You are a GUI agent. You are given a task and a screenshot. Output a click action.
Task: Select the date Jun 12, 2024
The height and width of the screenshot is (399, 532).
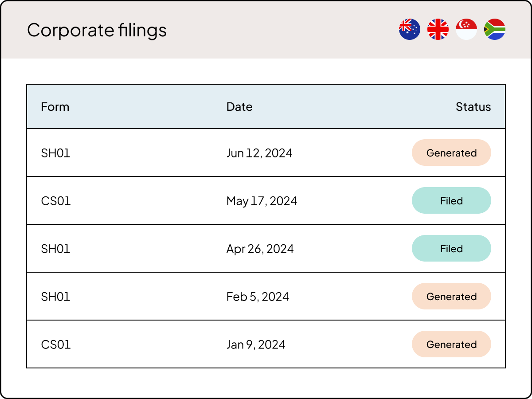click(258, 153)
